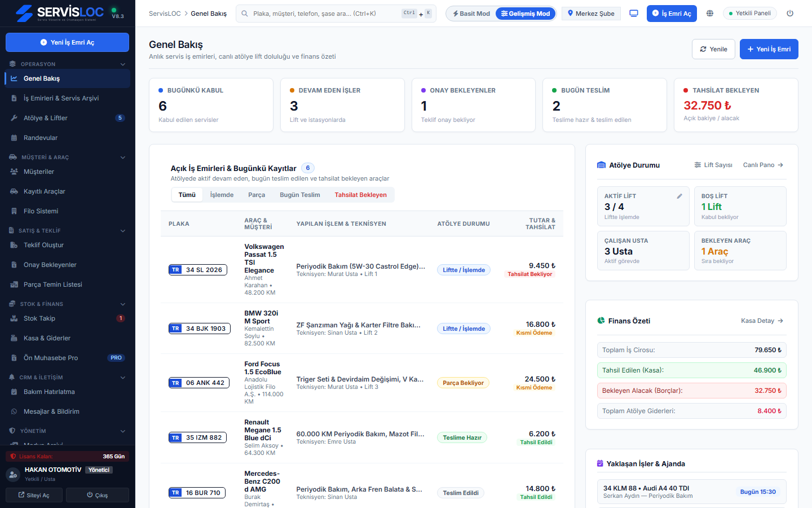Focus the plaka, müşteri search field
Viewport: 812px width, 508px height.
pyautogui.click(x=336, y=14)
